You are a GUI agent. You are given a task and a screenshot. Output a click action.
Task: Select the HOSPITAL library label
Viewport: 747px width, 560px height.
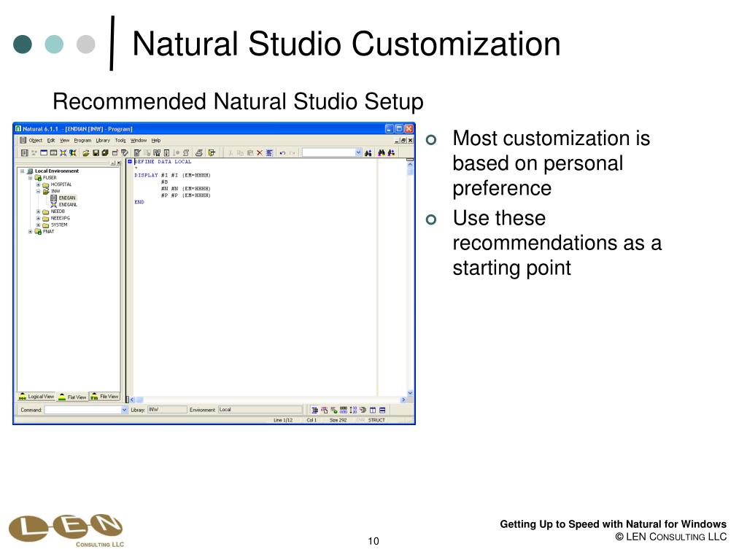(61, 184)
